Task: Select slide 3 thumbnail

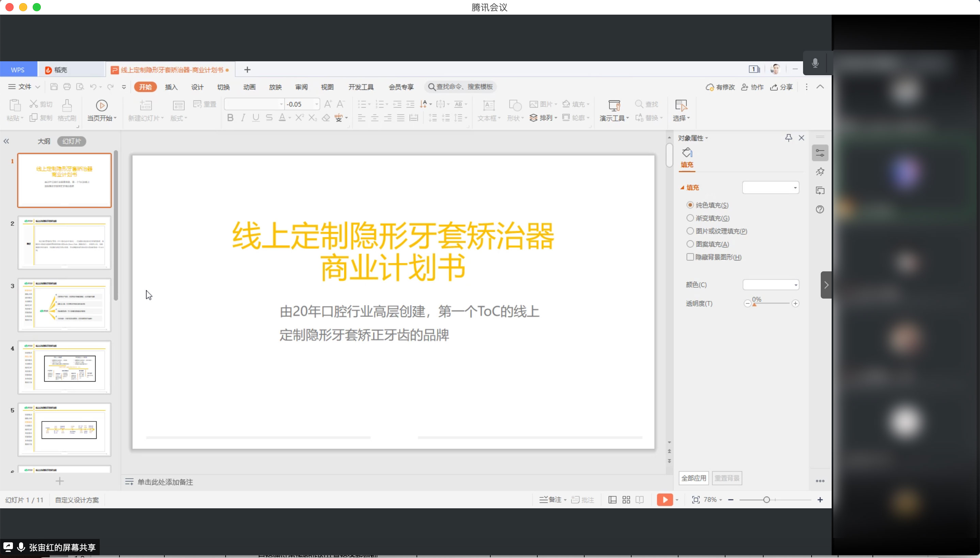Action: [x=64, y=305]
